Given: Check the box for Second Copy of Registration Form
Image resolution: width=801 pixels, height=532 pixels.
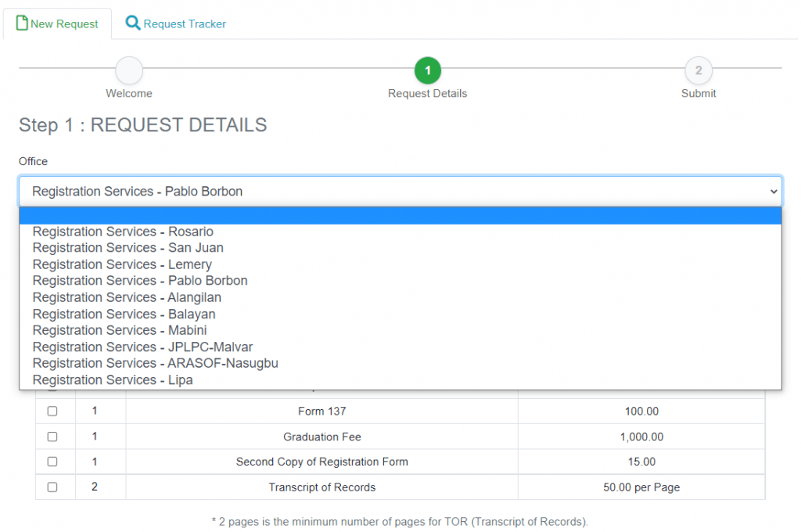Looking at the screenshot, I should click(52, 461).
